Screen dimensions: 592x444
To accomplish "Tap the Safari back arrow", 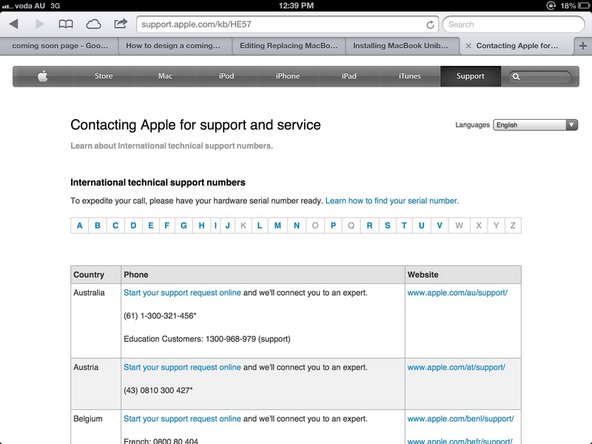I will tap(14, 24).
